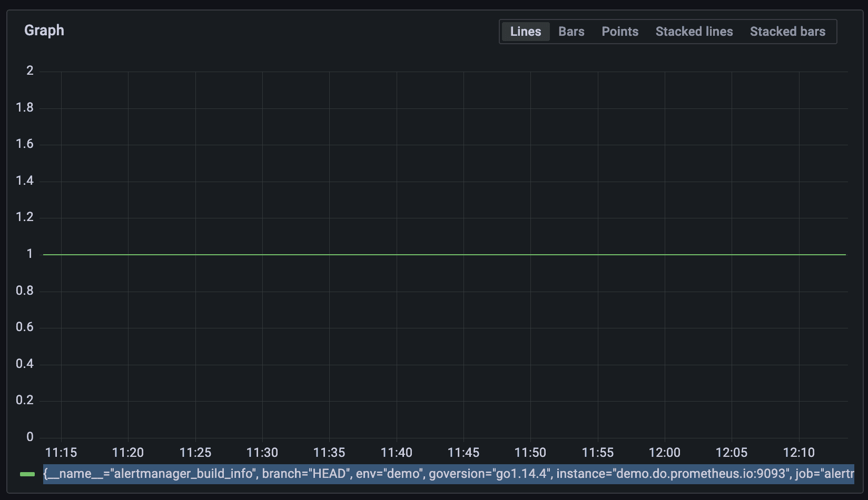Enable the Points display mode
Image resolution: width=868 pixels, height=500 pixels.
619,31
